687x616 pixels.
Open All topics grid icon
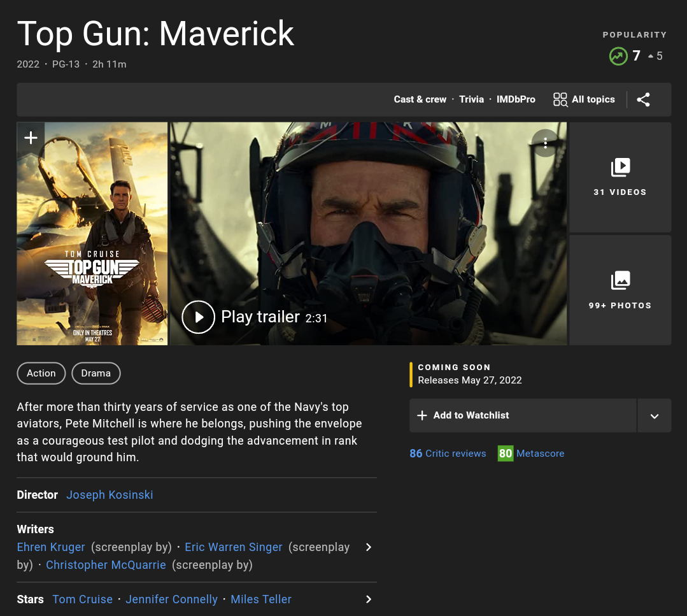560,99
